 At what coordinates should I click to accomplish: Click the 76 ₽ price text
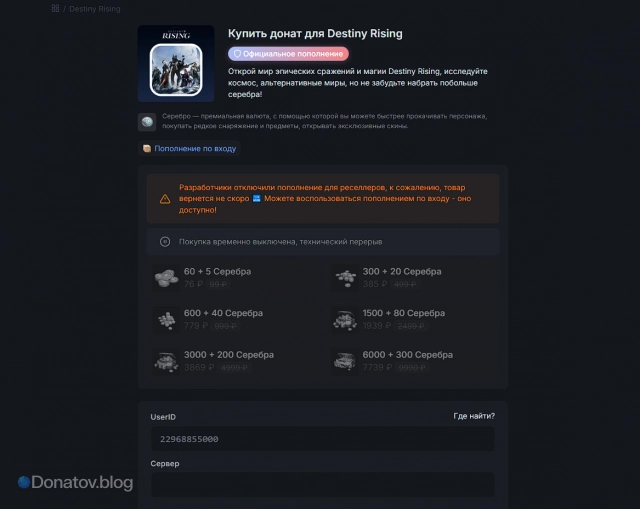(193, 284)
